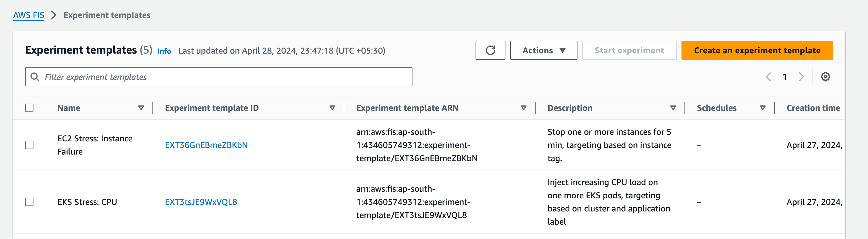Go to next page arrow

point(801,77)
